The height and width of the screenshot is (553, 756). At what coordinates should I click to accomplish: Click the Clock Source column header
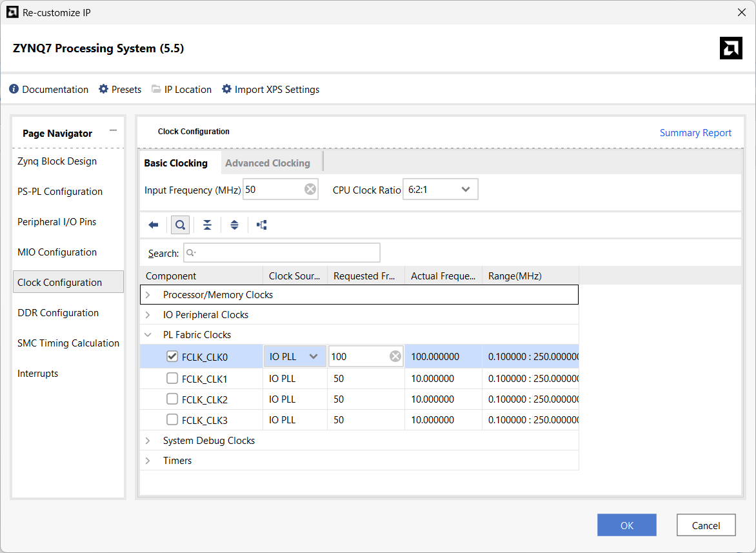[x=295, y=276]
